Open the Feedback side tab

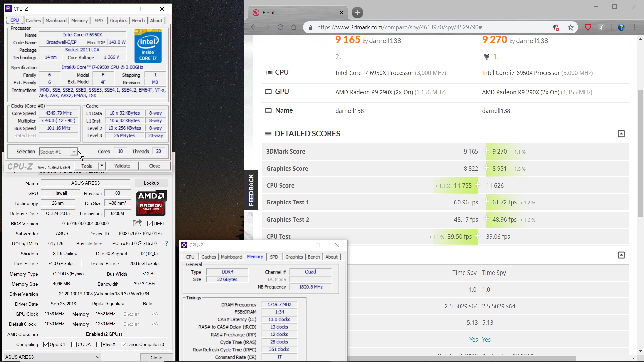(x=251, y=190)
